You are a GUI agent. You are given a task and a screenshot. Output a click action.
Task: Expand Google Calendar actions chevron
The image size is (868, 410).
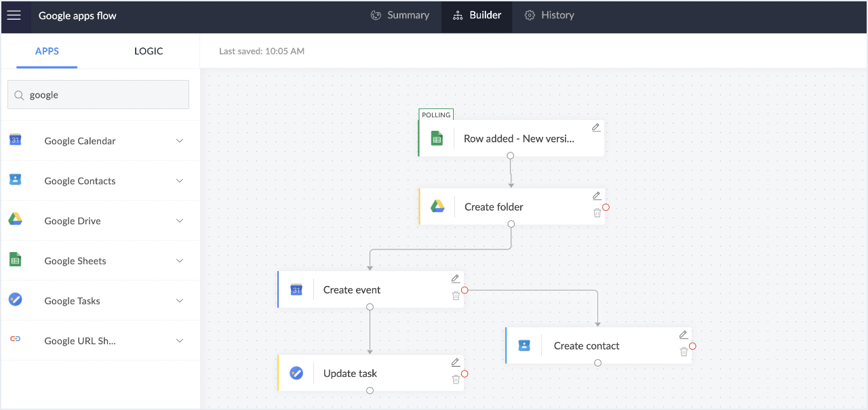180,141
